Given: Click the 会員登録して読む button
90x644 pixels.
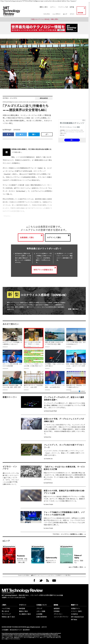Looking at the screenshot, I should coord(30,237).
